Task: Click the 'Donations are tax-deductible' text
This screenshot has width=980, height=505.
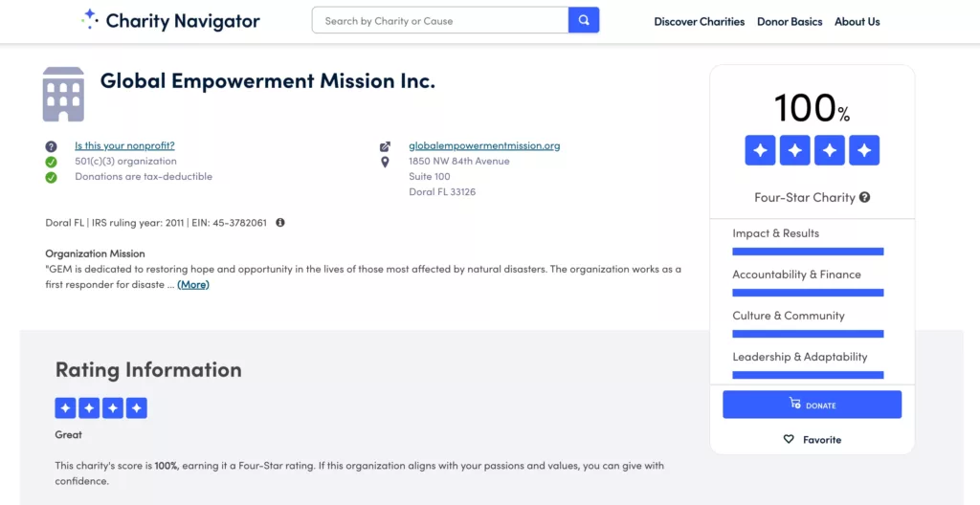Action: click(x=144, y=176)
